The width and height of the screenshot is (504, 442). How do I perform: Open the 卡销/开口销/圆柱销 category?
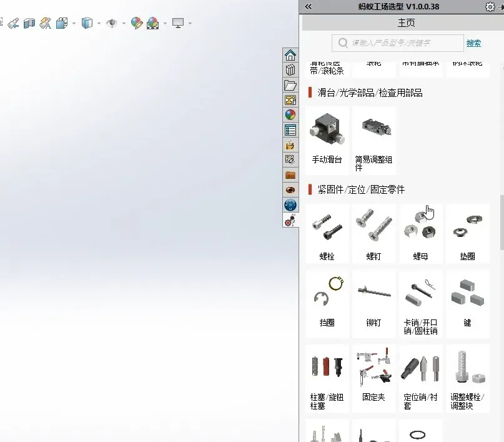point(421,304)
